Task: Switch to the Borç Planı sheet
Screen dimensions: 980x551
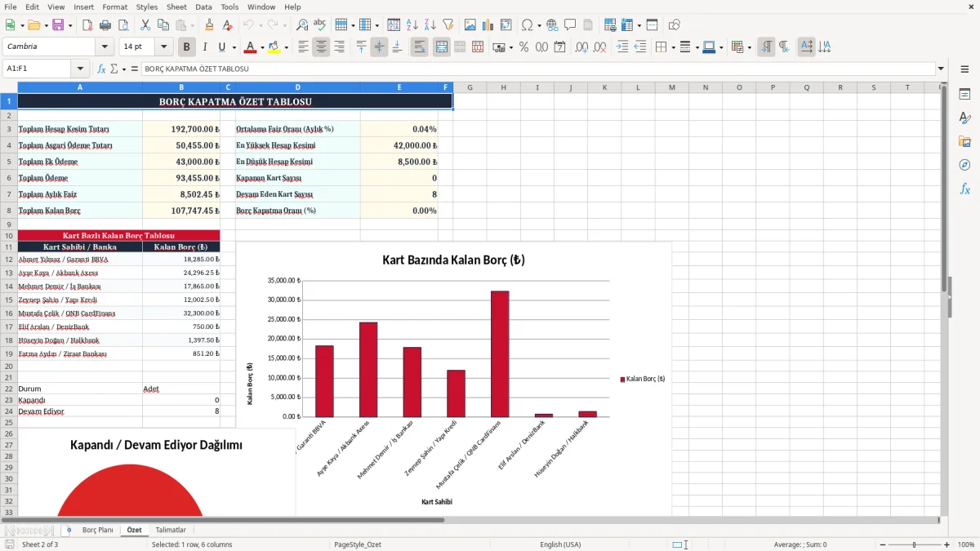Action: click(x=97, y=530)
